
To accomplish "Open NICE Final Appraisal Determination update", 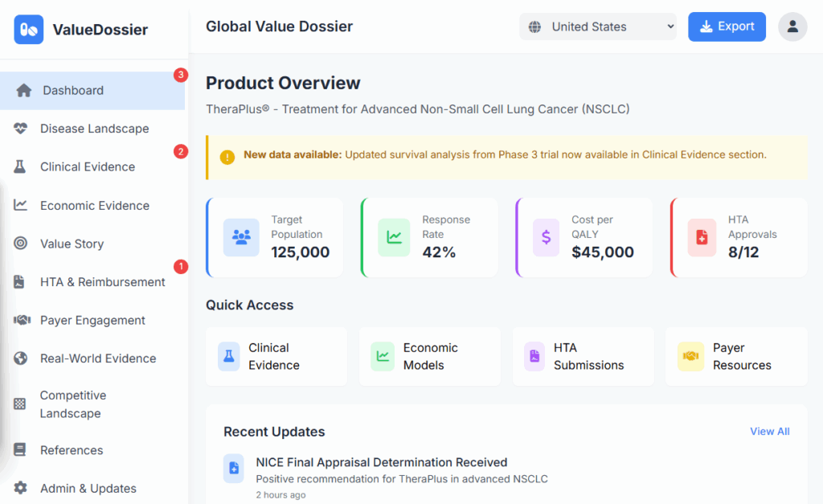I will (x=381, y=462).
